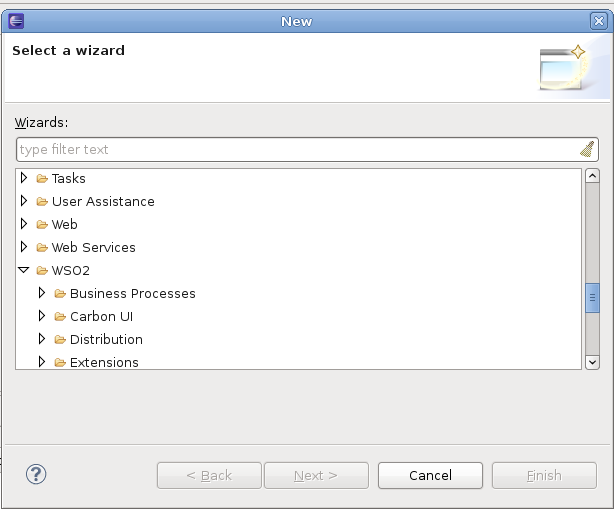Select the 'Business Processes' row label

tap(133, 294)
